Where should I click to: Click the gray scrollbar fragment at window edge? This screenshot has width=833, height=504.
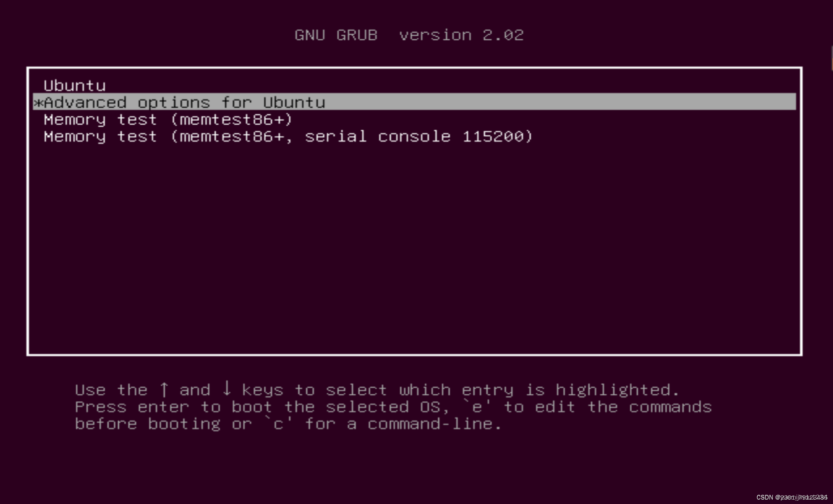[832, 58]
